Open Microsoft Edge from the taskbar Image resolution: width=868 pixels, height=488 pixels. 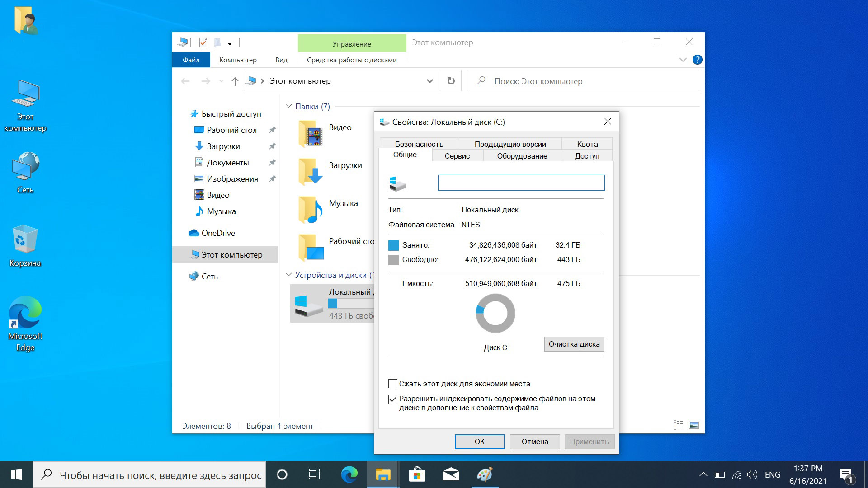[x=349, y=474]
